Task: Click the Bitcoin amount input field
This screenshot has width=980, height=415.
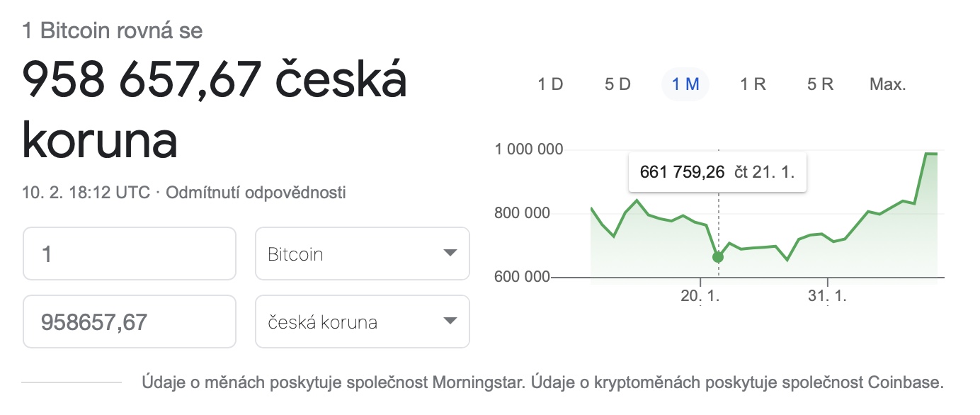Action: (130, 254)
